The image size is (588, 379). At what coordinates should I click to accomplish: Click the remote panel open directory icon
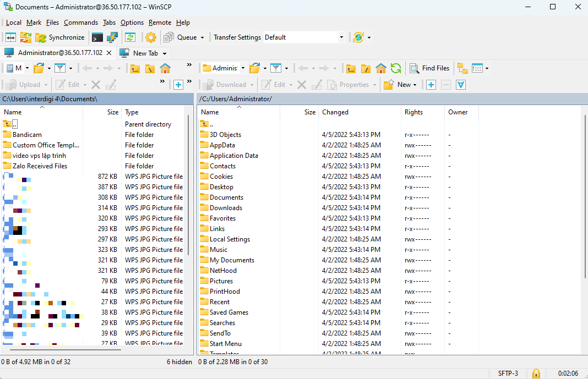pyautogui.click(x=255, y=68)
